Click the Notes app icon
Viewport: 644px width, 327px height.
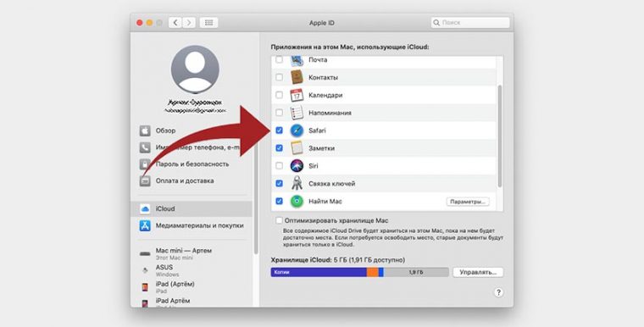(297, 148)
